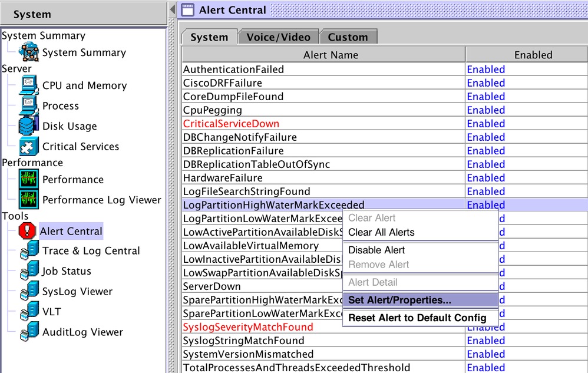Open the Disk Usage icon
Viewport: 588px width, 373px height.
click(x=29, y=126)
